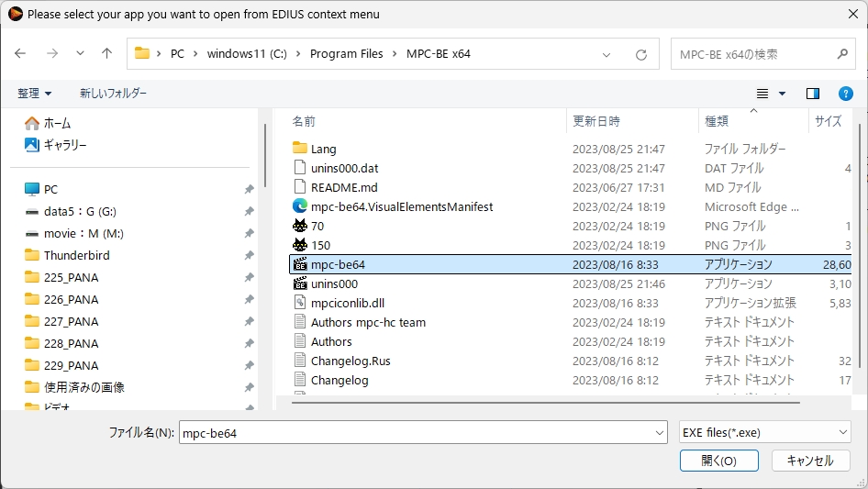The height and width of the screenshot is (489, 868).
Task: Click the キャンセル button
Action: [810, 461]
